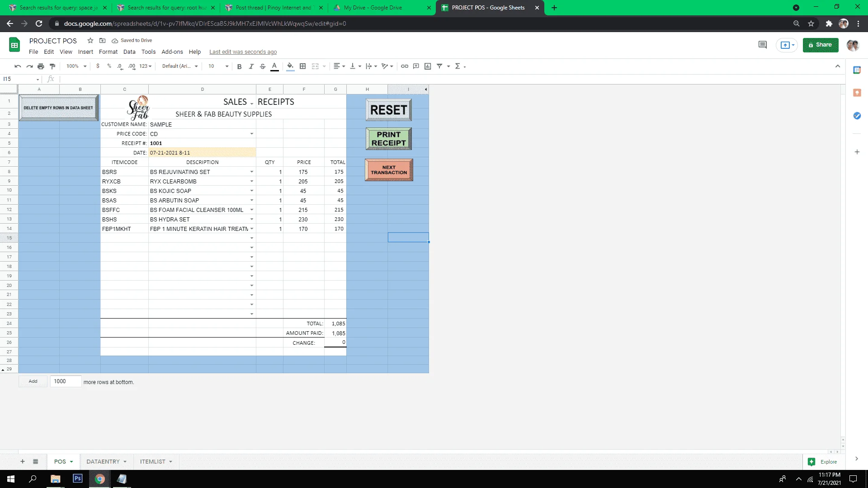
Task: Click the Merge cells icon
Action: pos(315,66)
